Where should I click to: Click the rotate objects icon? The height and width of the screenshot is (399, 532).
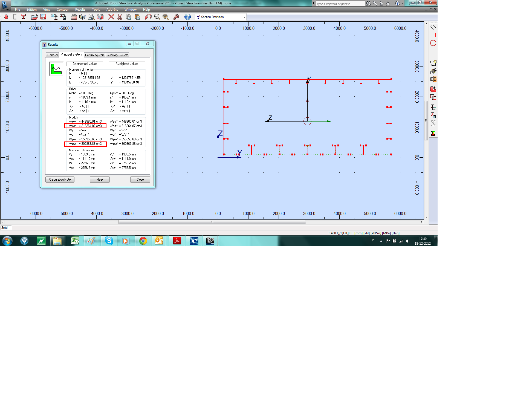click(x=433, y=71)
